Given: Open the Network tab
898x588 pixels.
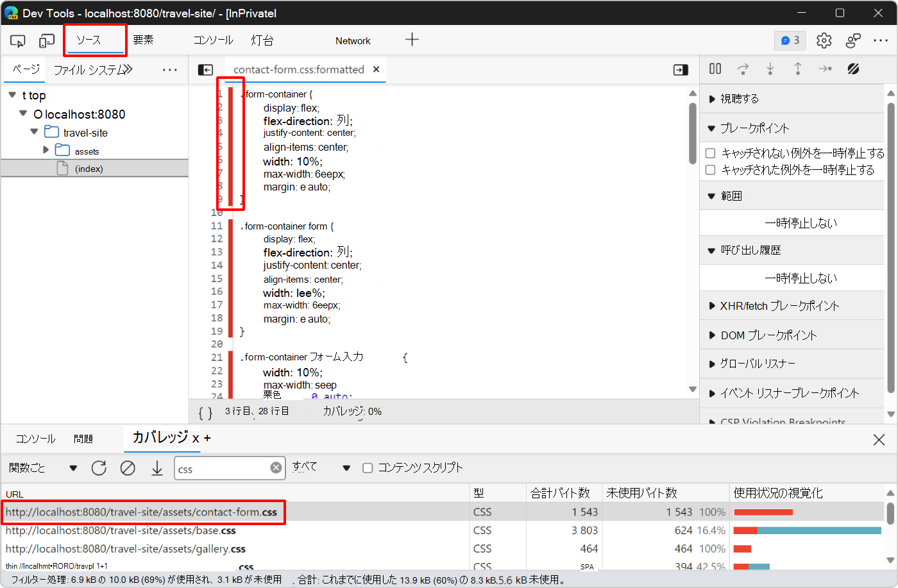Looking at the screenshot, I should pos(353,41).
